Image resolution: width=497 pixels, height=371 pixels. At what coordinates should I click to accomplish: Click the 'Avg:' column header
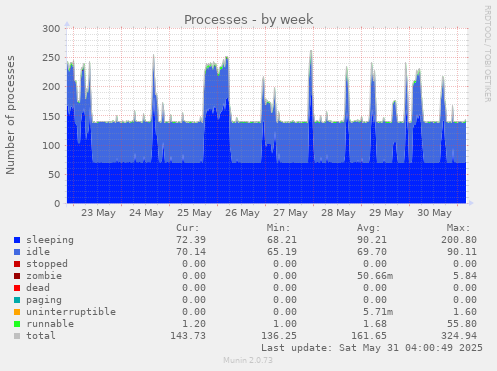(369, 228)
